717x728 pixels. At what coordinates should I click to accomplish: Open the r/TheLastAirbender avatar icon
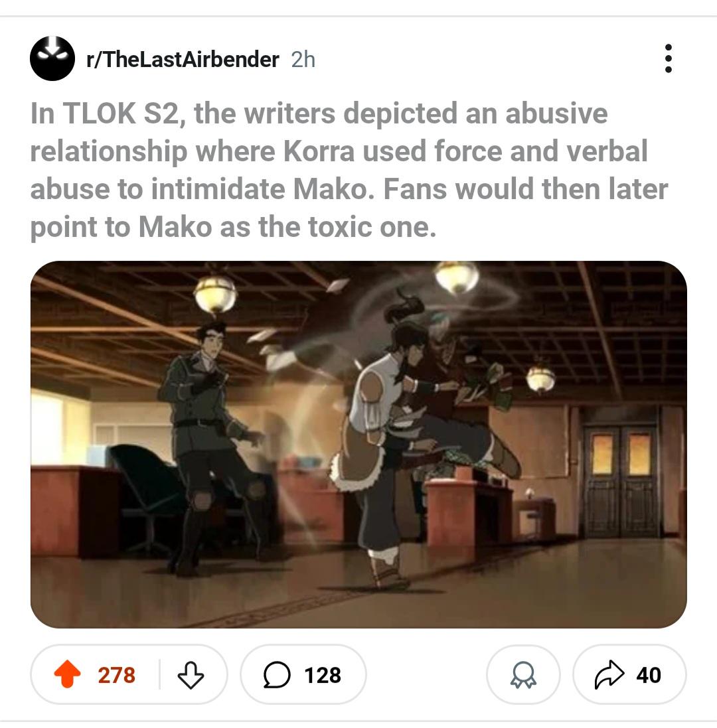coord(52,58)
